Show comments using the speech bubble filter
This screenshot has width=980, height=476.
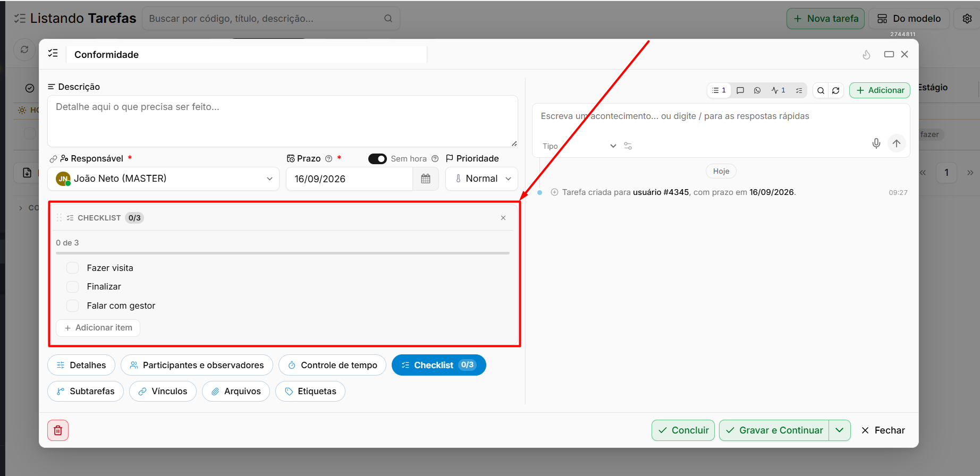tap(740, 91)
